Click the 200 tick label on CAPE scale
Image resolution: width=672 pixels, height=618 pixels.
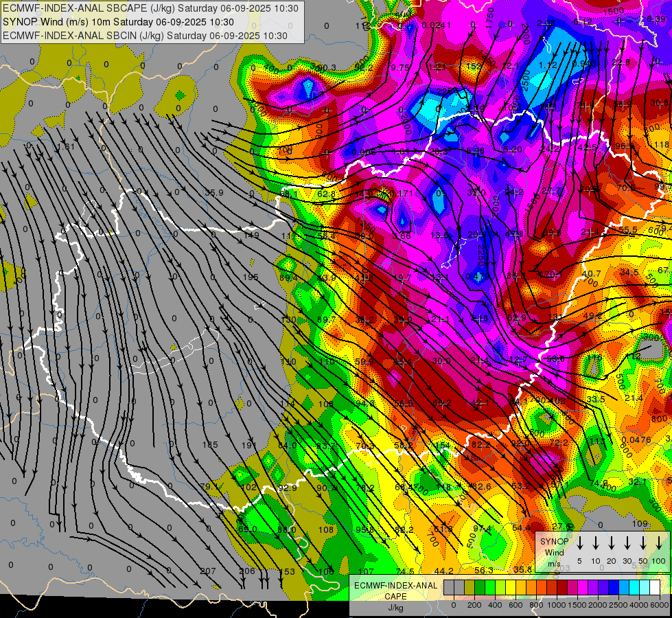(x=474, y=605)
